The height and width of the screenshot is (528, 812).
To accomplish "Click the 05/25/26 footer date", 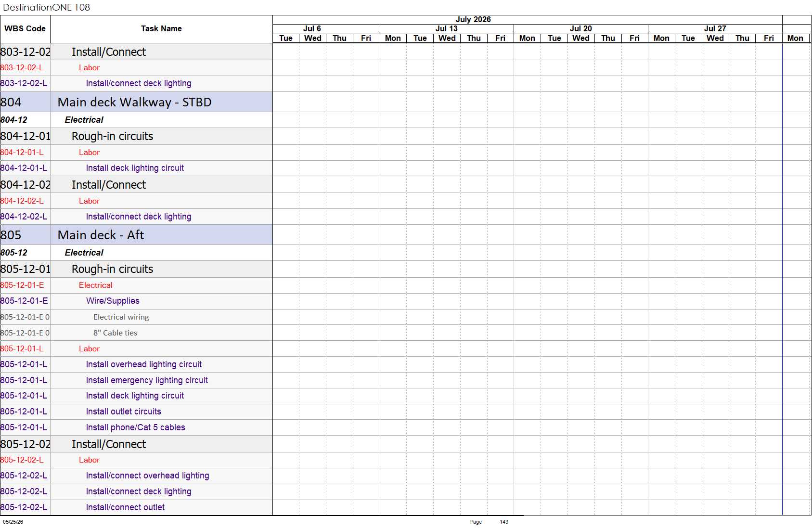I will coord(13,522).
